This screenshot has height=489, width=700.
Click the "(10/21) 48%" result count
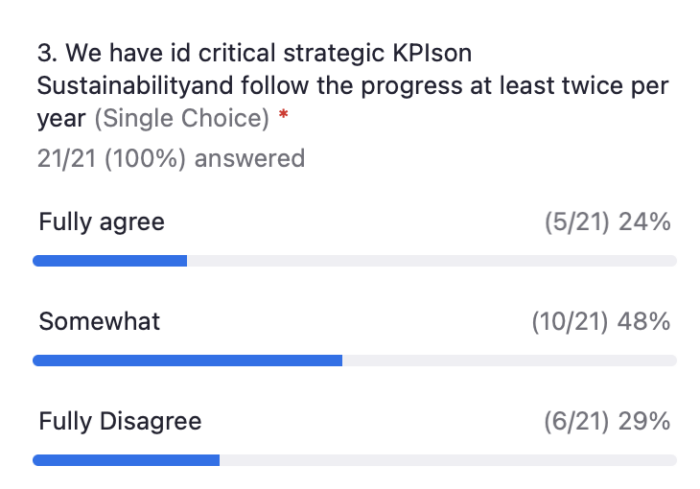(x=601, y=322)
